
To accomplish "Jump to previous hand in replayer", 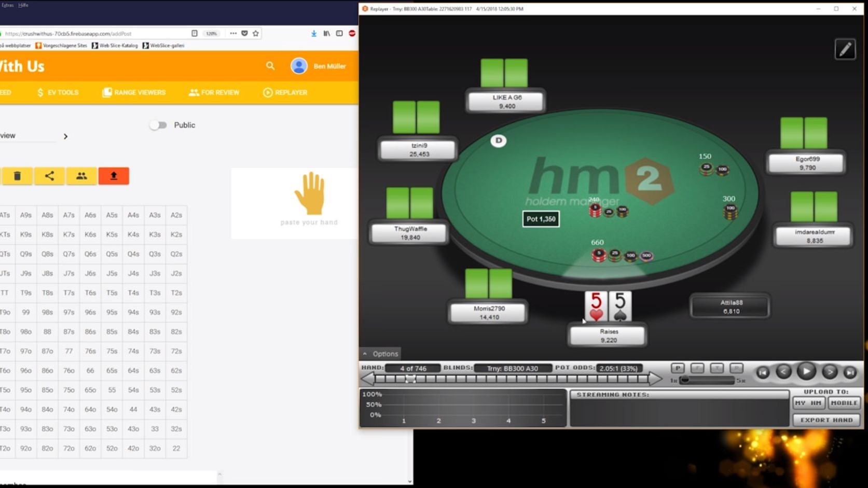I will (763, 372).
